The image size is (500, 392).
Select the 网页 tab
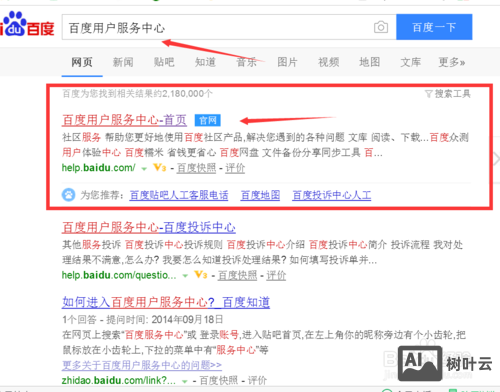(x=82, y=62)
